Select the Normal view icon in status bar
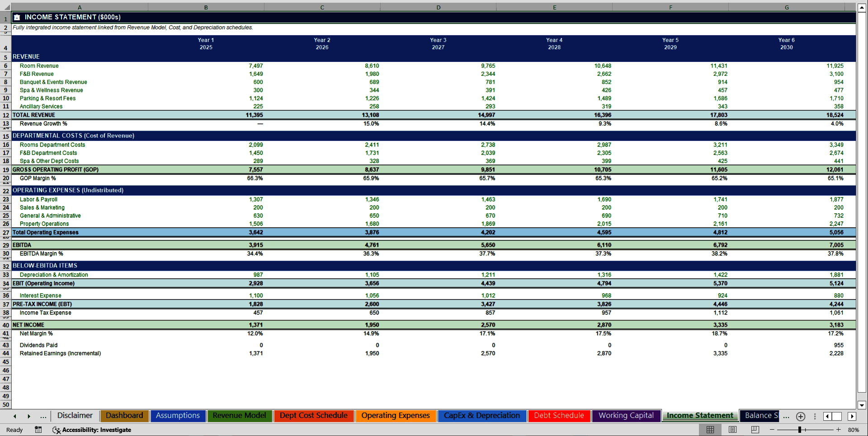The width and height of the screenshot is (868, 436). click(x=710, y=430)
